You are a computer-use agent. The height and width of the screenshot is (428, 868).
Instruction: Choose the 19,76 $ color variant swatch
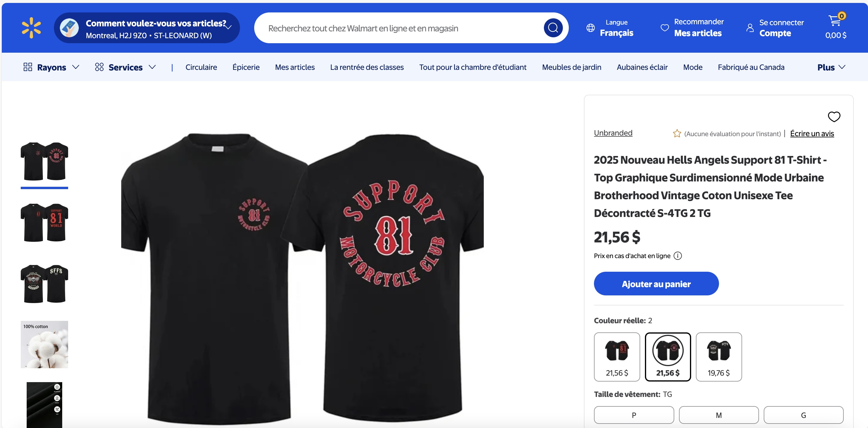pyautogui.click(x=718, y=357)
